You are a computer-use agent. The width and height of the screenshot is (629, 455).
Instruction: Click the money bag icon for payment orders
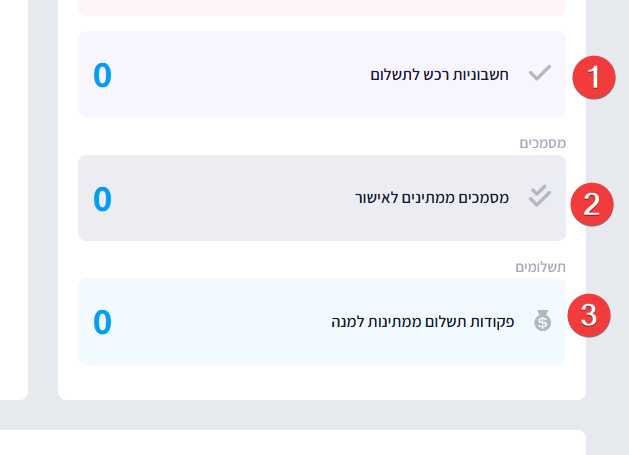tap(542, 321)
